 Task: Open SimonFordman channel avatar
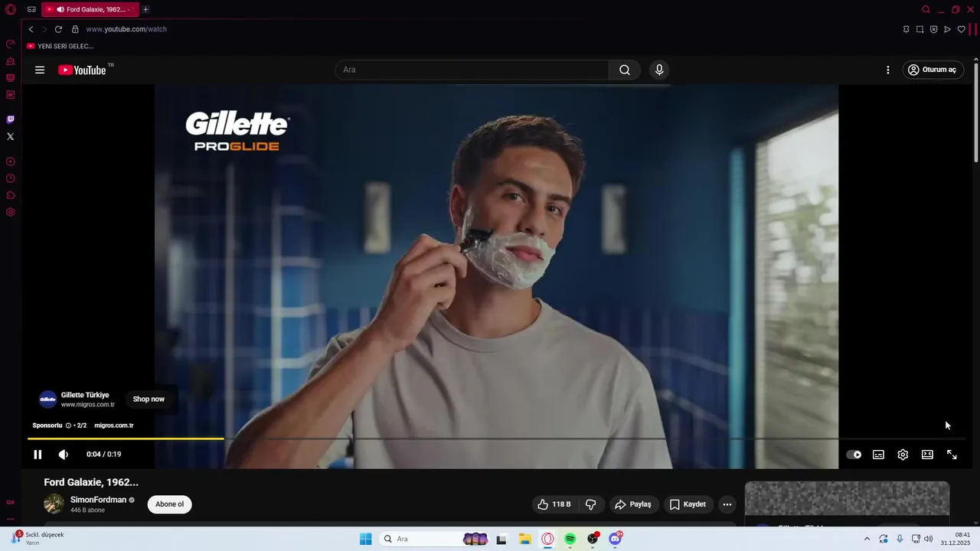54,504
